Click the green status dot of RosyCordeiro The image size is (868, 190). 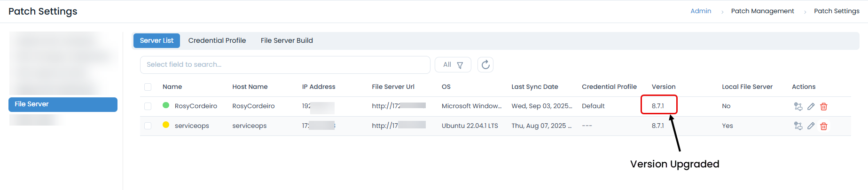click(x=166, y=105)
